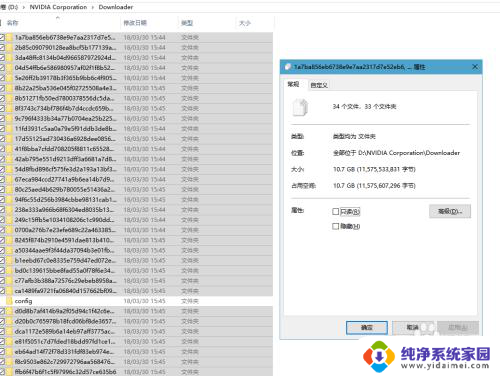Image resolution: width=500 pixels, height=376 pixels.
Task: Select folder name ffb6f47b6f1c5f97996c32d57
Action: 65,372
